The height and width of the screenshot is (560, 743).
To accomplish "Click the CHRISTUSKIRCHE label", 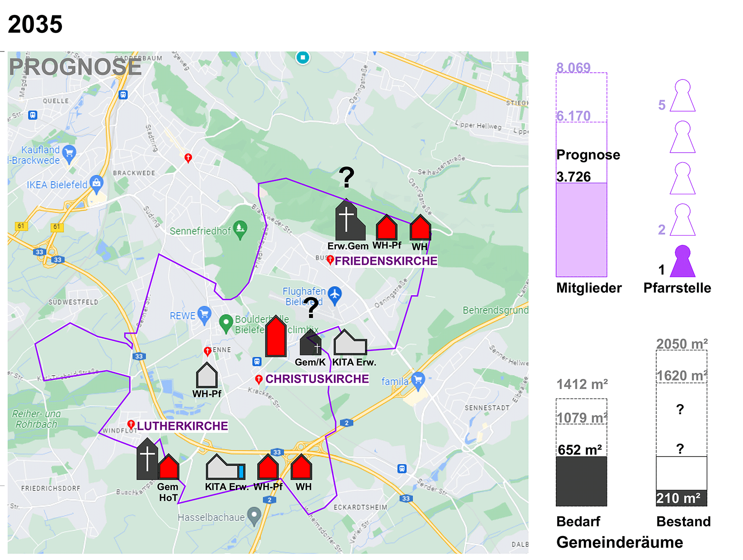I will point(317,379).
